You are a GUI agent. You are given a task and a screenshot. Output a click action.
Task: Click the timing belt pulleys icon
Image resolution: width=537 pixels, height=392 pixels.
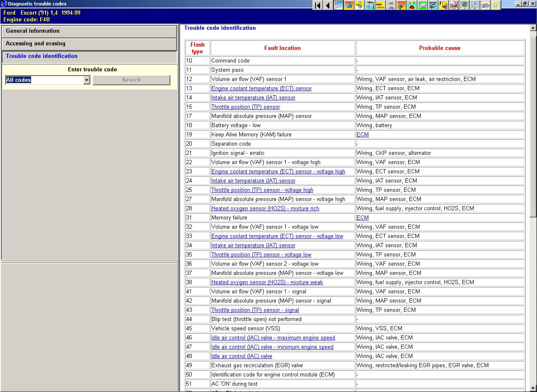tap(370, 5)
